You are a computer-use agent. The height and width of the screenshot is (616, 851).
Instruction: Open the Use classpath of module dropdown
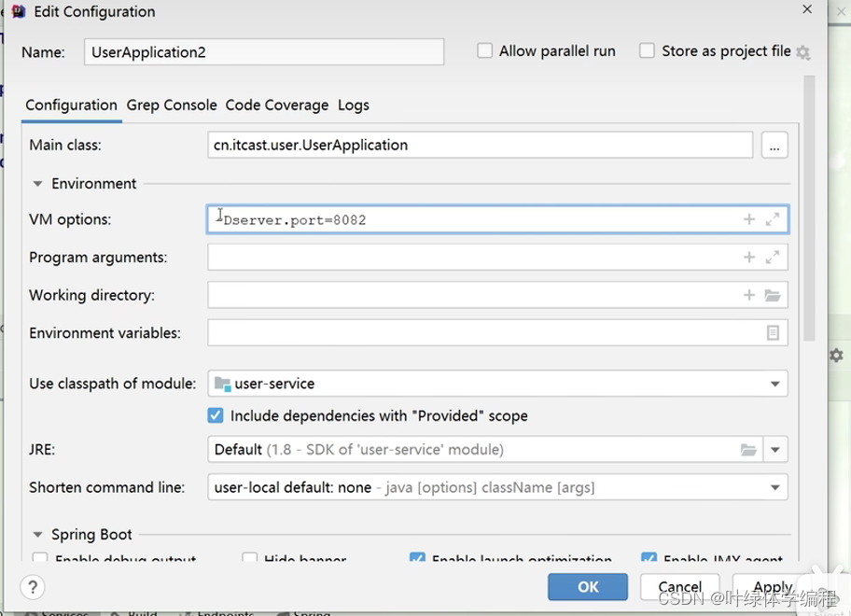(775, 384)
